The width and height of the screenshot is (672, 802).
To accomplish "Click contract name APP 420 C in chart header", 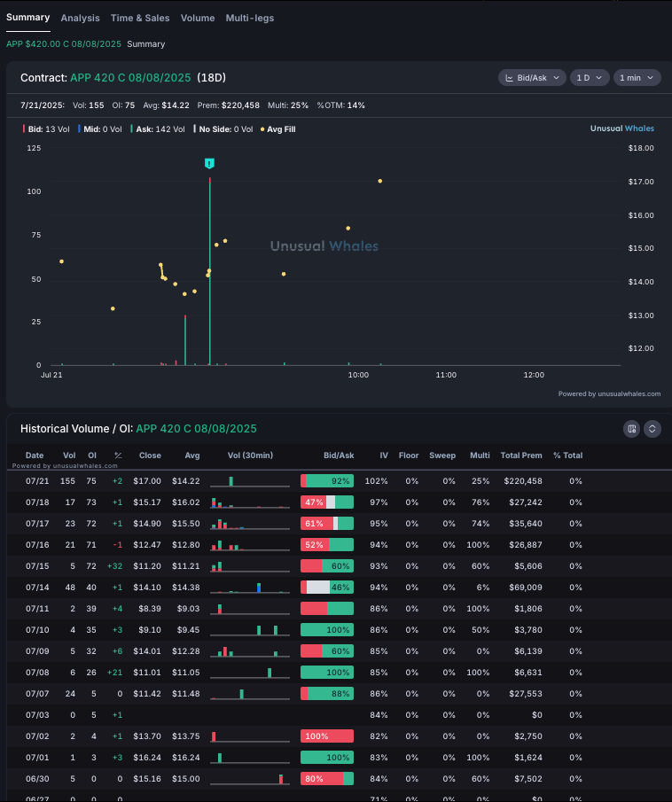I will 130,78.
